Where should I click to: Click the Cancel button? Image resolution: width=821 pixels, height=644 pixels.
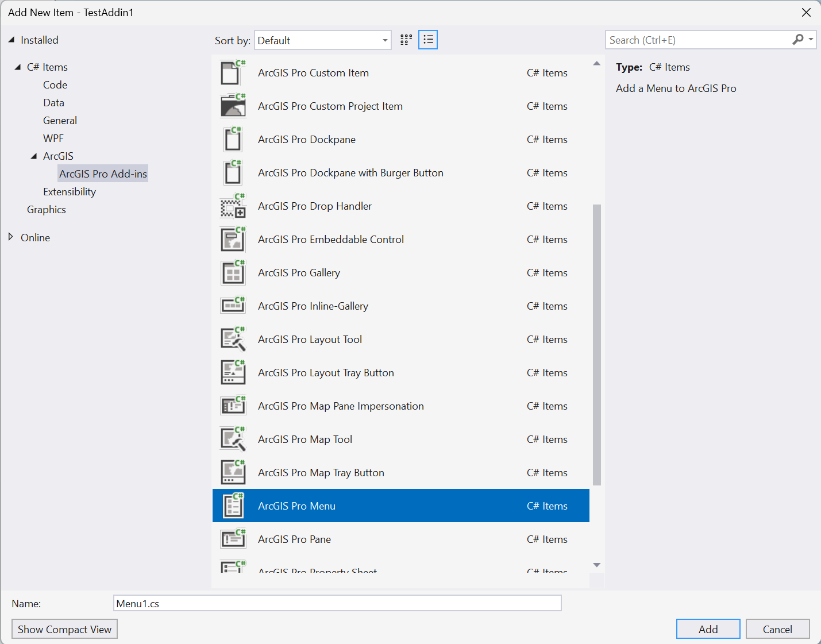pyautogui.click(x=777, y=629)
